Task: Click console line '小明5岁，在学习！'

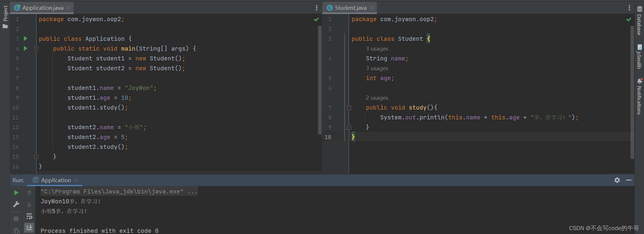Action: click(x=64, y=211)
